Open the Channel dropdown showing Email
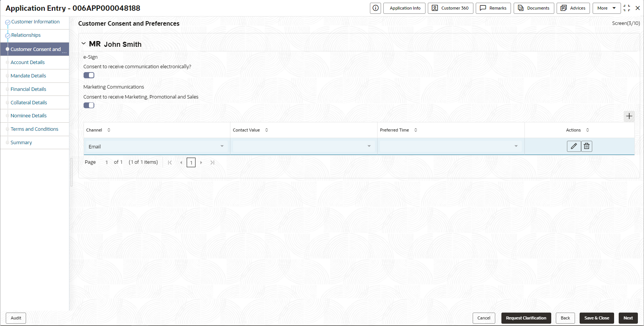644x326 pixels. tap(156, 147)
